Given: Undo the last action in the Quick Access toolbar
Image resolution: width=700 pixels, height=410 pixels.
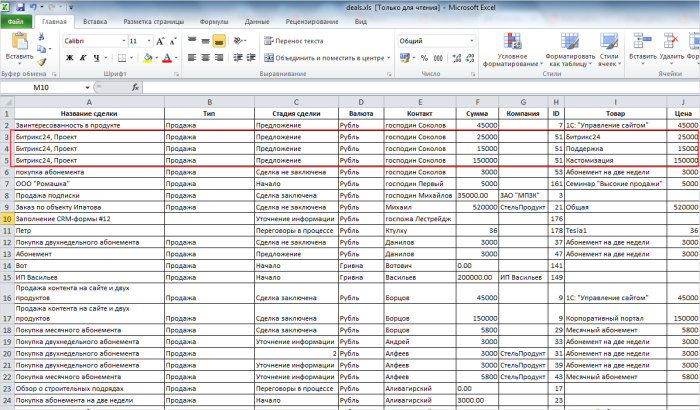Looking at the screenshot, I should click(x=34, y=7).
